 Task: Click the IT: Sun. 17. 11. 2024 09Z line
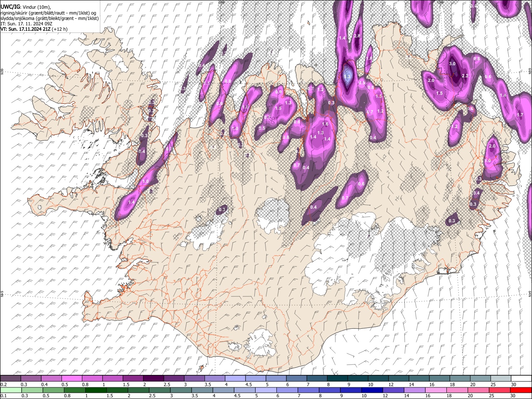pyautogui.click(x=26, y=24)
